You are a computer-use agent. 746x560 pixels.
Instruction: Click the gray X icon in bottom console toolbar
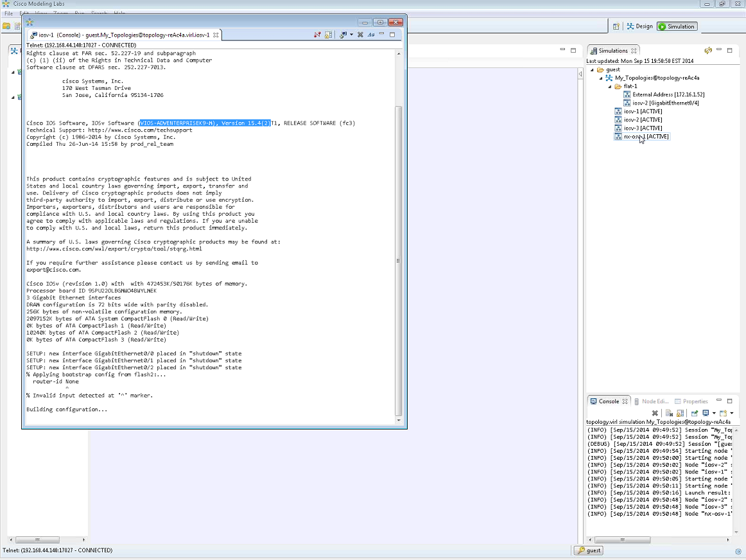(x=655, y=413)
